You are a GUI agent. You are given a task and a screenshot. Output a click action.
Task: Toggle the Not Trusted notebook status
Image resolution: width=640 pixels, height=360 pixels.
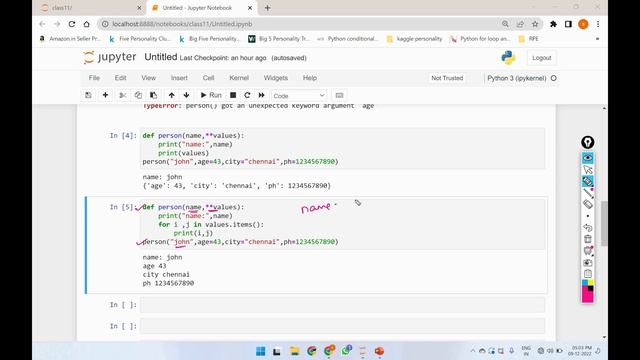tap(447, 78)
